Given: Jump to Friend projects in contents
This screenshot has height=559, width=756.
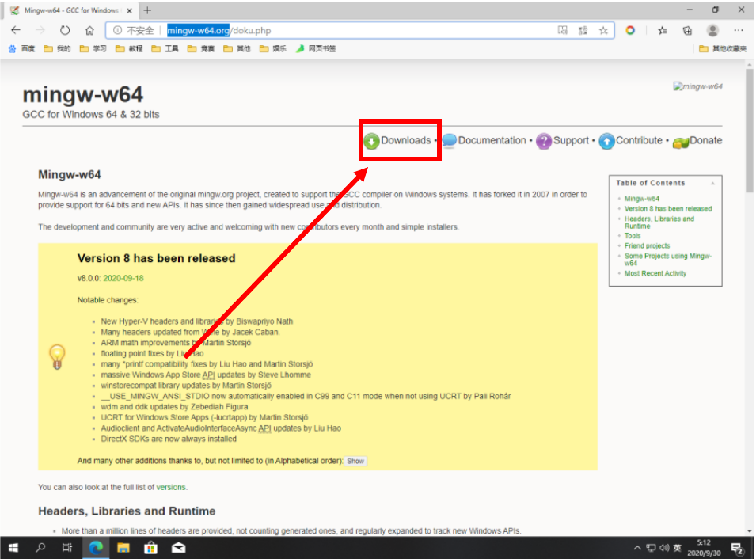Looking at the screenshot, I should tap(647, 246).
